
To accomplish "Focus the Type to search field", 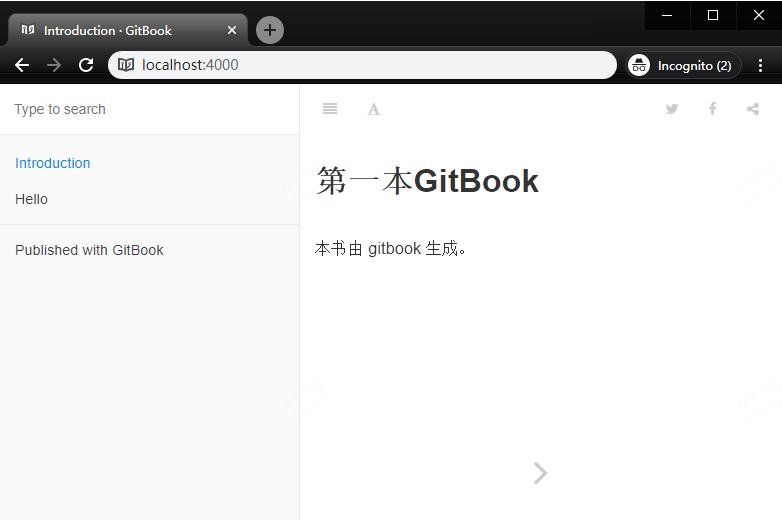I will 150,109.
